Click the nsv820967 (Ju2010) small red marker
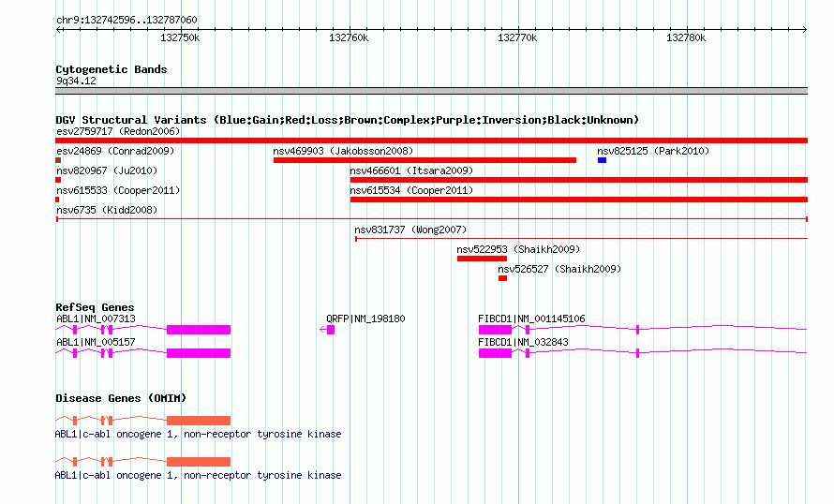Image resolution: width=834 pixels, height=504 pixels. (58, 180)
